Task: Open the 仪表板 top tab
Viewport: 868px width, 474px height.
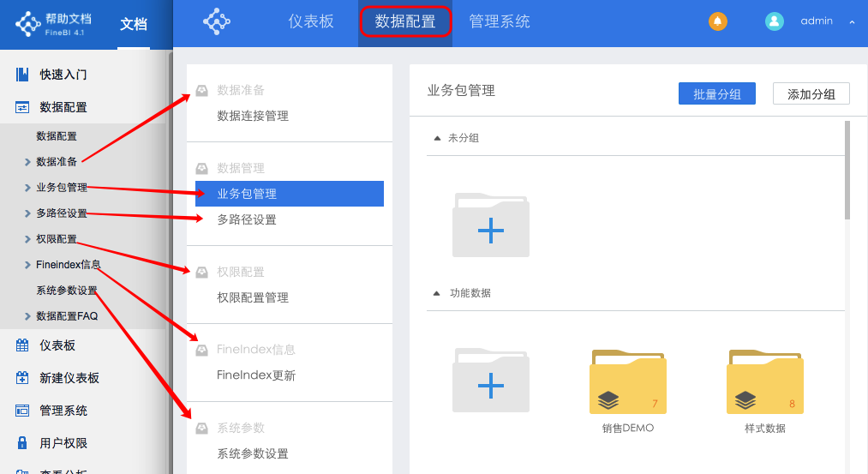Action: click(x=311, y=21)
